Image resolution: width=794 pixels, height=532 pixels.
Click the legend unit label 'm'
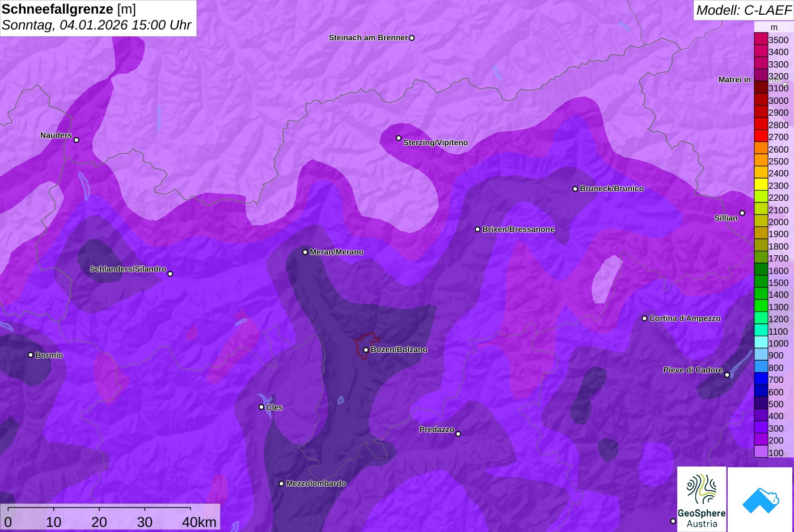774,27
